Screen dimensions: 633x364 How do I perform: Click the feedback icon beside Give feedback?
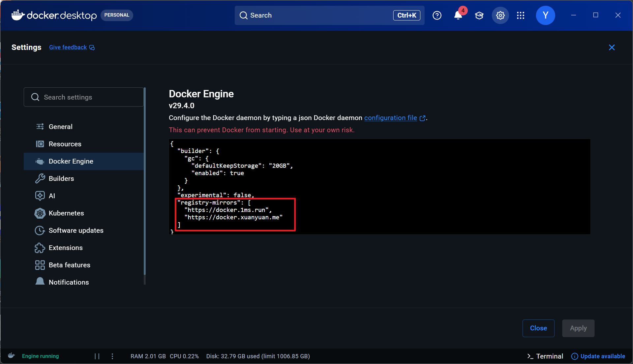(x=92, y=48)
